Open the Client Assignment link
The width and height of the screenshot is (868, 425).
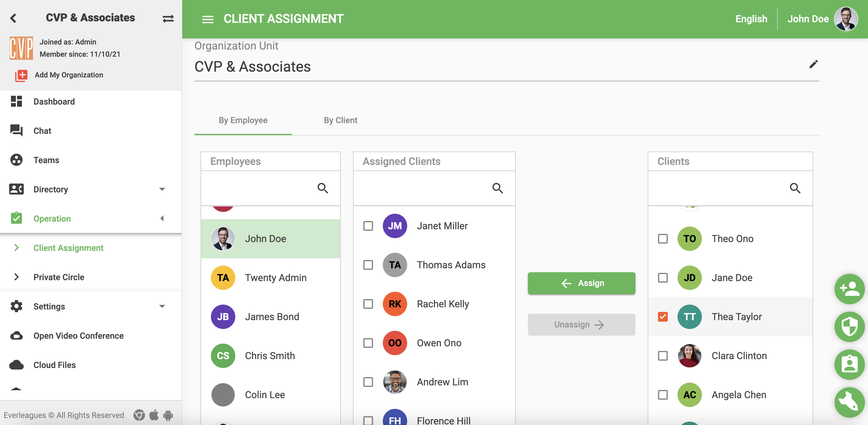pos(68,248)
